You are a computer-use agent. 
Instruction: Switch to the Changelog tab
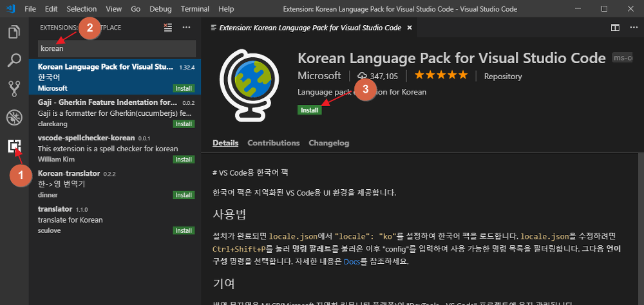point(329,143)
